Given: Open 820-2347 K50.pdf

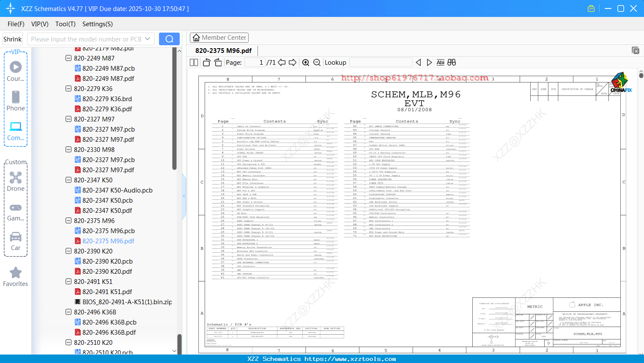Looking at the screenshot, I should click(x=107, y=210).
